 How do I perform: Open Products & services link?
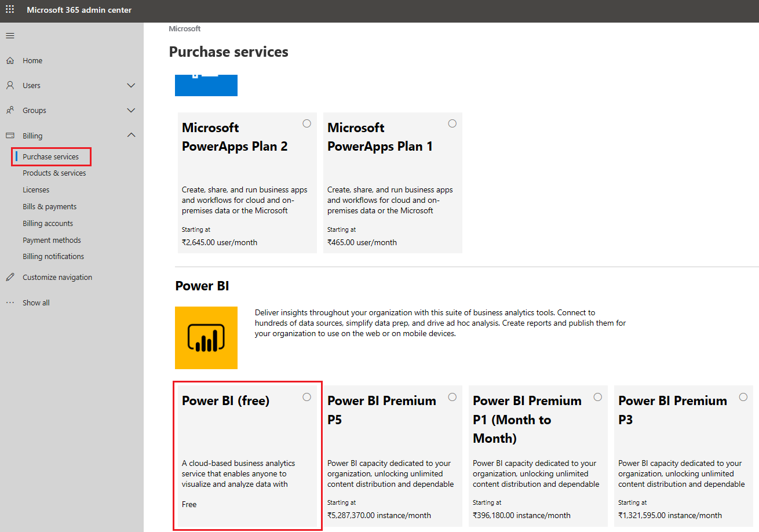tap(53, 173)
